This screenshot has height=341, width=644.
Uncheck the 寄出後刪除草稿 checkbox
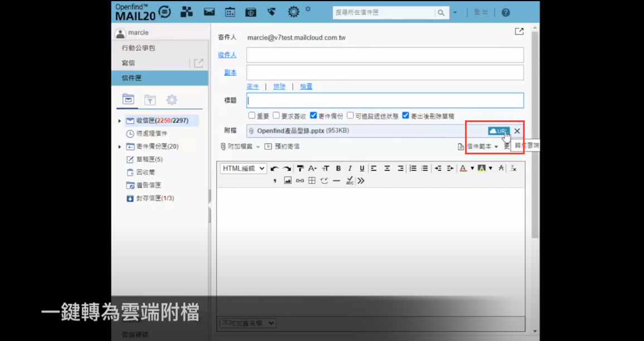click(406, 116)
